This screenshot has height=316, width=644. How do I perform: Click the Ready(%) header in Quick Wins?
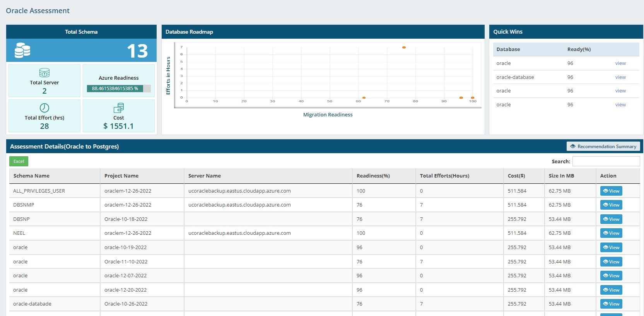[x=579, y=50]
